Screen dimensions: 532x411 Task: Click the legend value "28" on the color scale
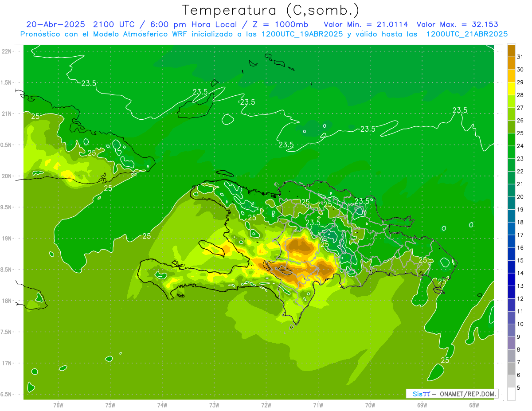tap(520, 95)
